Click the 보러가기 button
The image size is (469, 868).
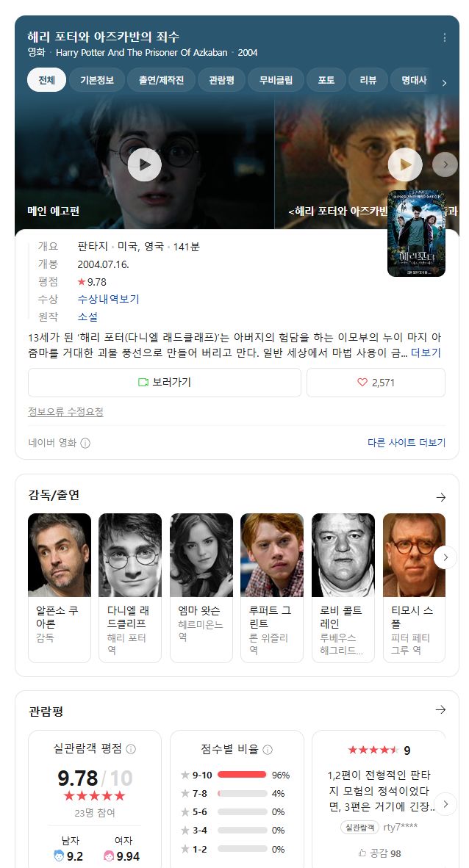point(165,383)
